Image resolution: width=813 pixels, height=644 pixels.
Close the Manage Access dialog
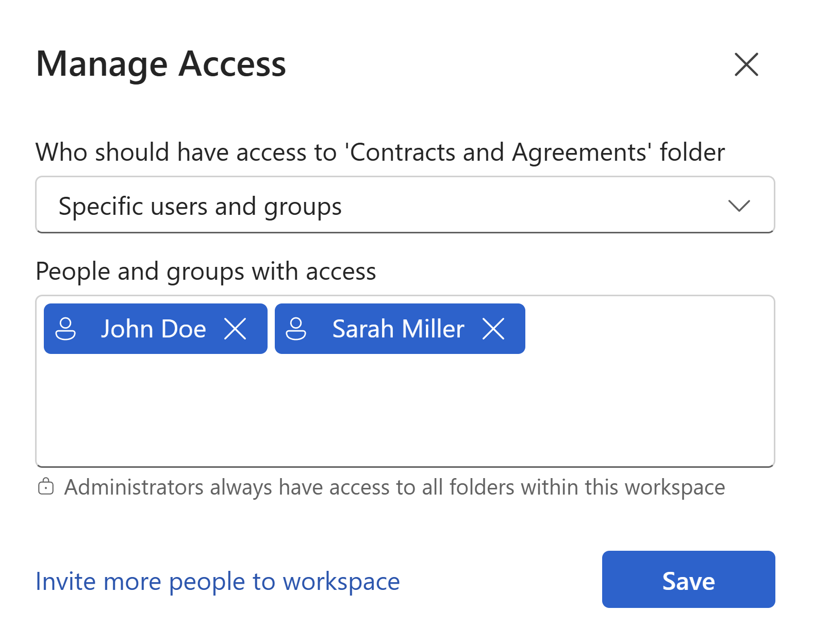(x=746, y=64)
